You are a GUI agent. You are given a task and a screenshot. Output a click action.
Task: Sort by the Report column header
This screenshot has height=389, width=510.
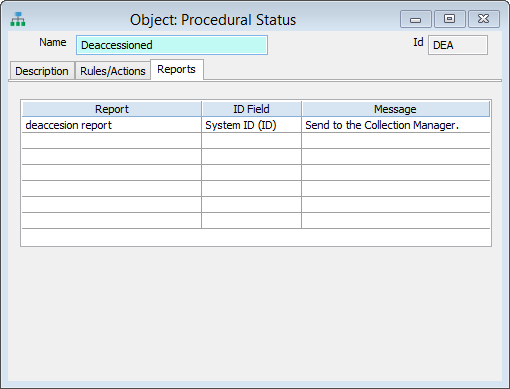pos(112,109)
